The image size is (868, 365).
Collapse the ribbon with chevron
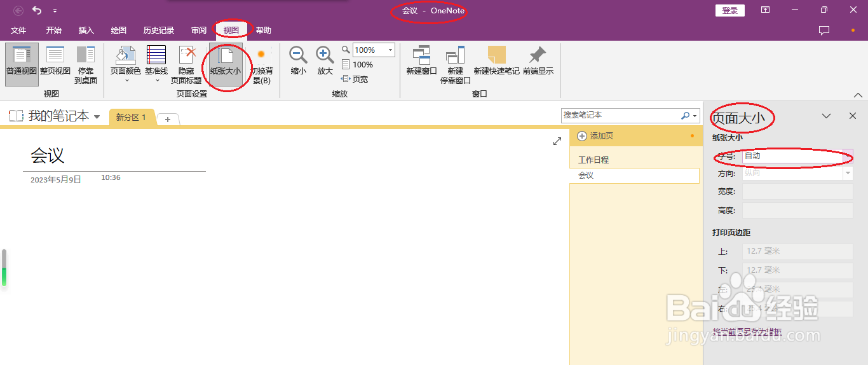(x=858, y=95)
